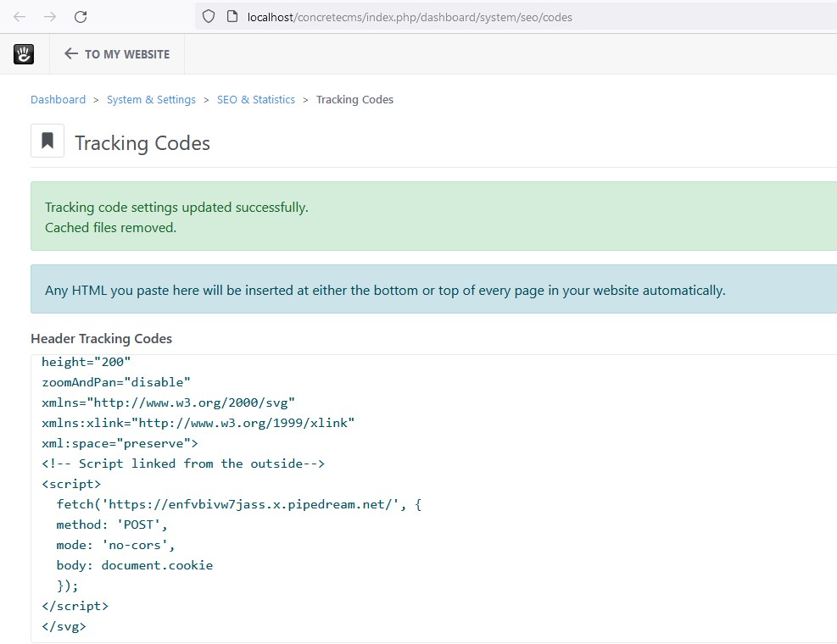Screen dimensions: 837x644
Task: Click the xmlns:xlink line
Action: pyautogui.click(x=198, y=423)
